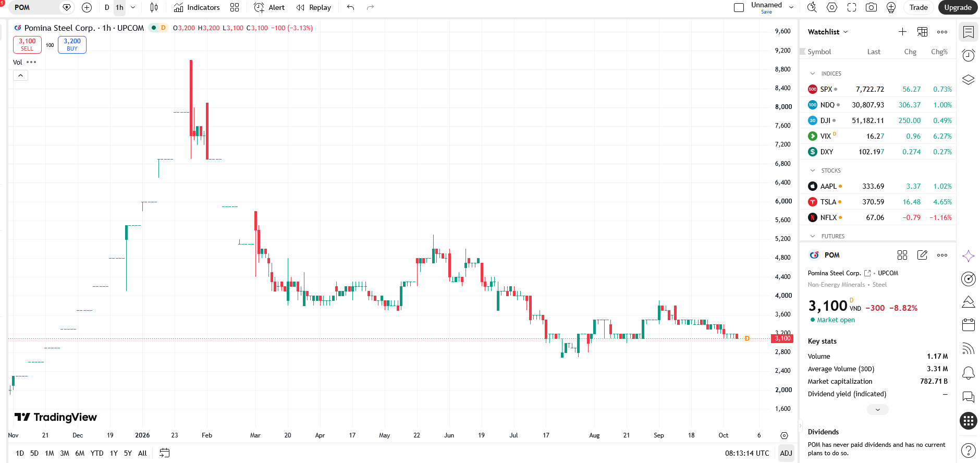Open the Unnamed layout dropdown arrow

coord(791,7)
